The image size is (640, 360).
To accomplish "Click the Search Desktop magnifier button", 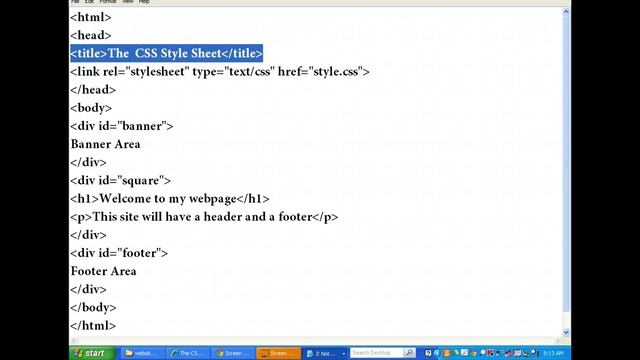I will click(409, 353).
